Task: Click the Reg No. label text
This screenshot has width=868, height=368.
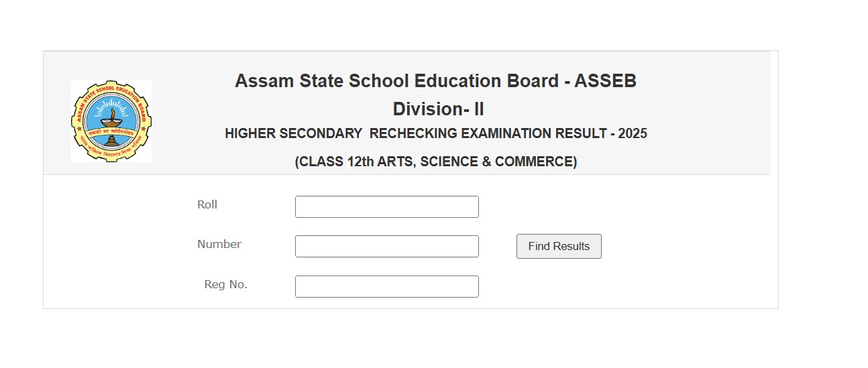Action: [226, 284]
